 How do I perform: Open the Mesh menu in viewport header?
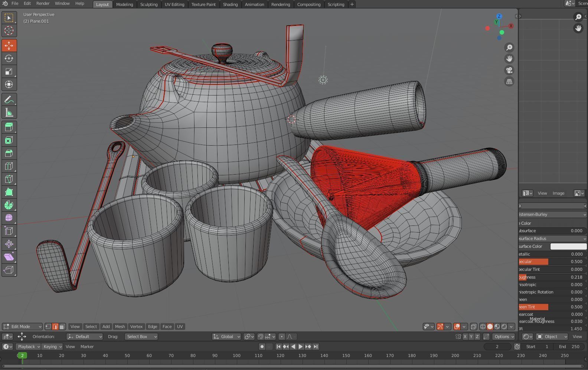tap(120, 327)
